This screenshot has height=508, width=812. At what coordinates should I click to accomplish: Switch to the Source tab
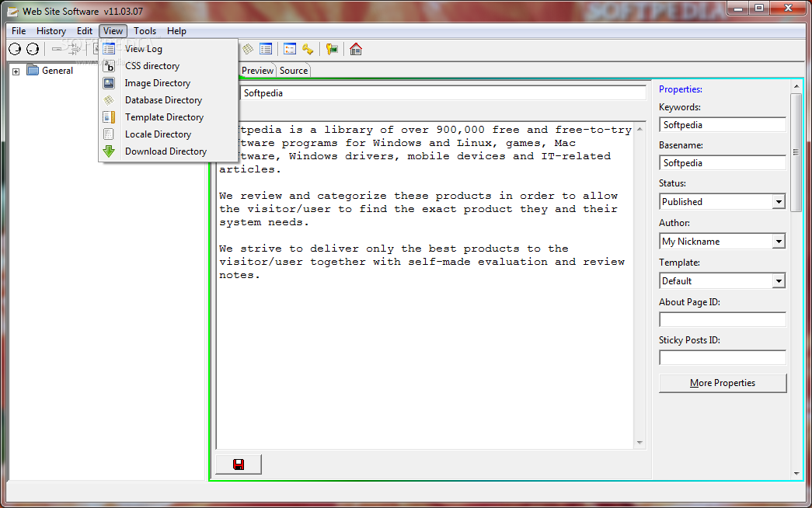click(x=294, y=71)
